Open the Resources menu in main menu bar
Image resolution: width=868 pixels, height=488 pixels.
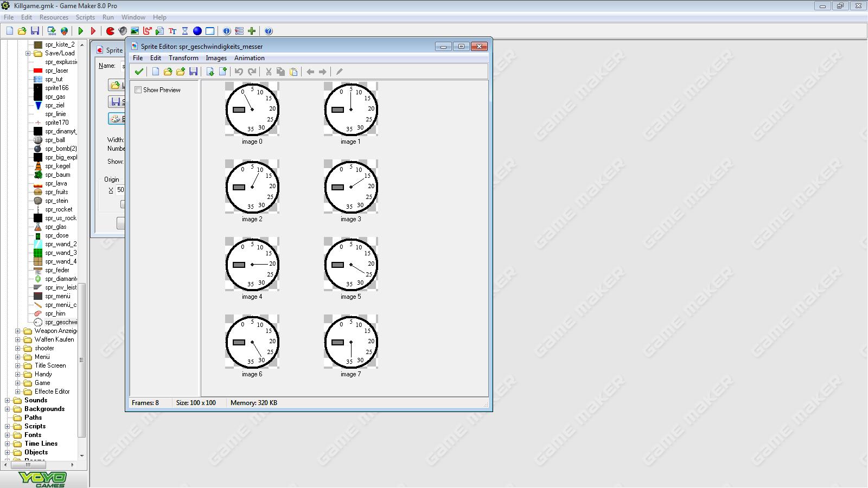[54, 17]
